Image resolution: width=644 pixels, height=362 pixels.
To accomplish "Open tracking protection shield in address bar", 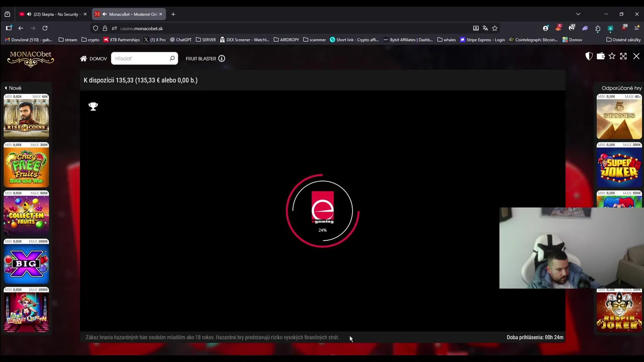I will (x=96, y=28).
